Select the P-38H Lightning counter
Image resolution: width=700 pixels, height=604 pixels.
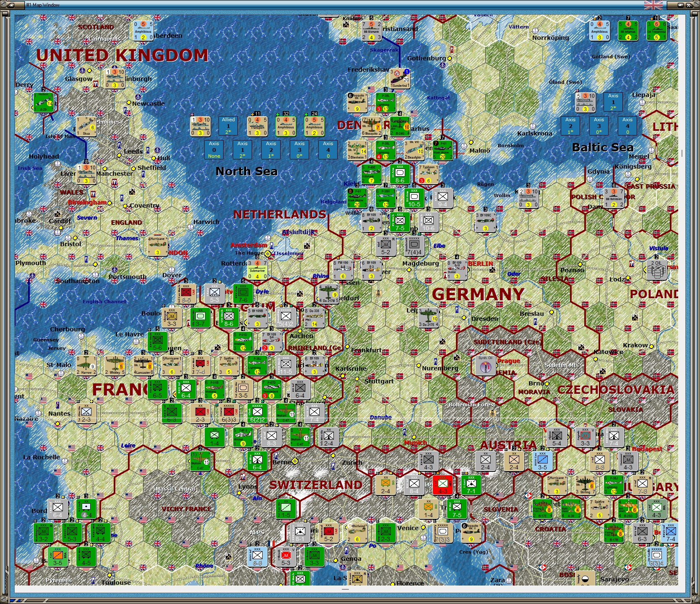click(385, 198)
